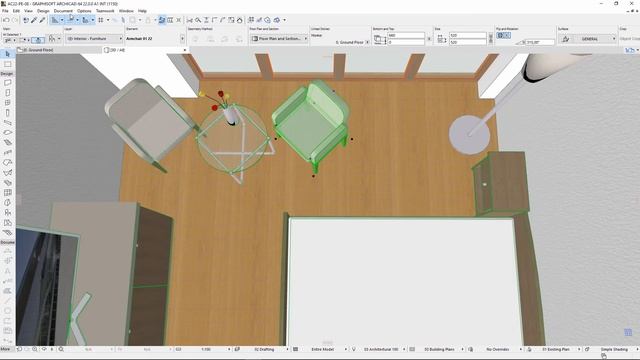The height and width of the screenshot is (360, 640).
Task: Open the File menu
Action: (5, 11)
